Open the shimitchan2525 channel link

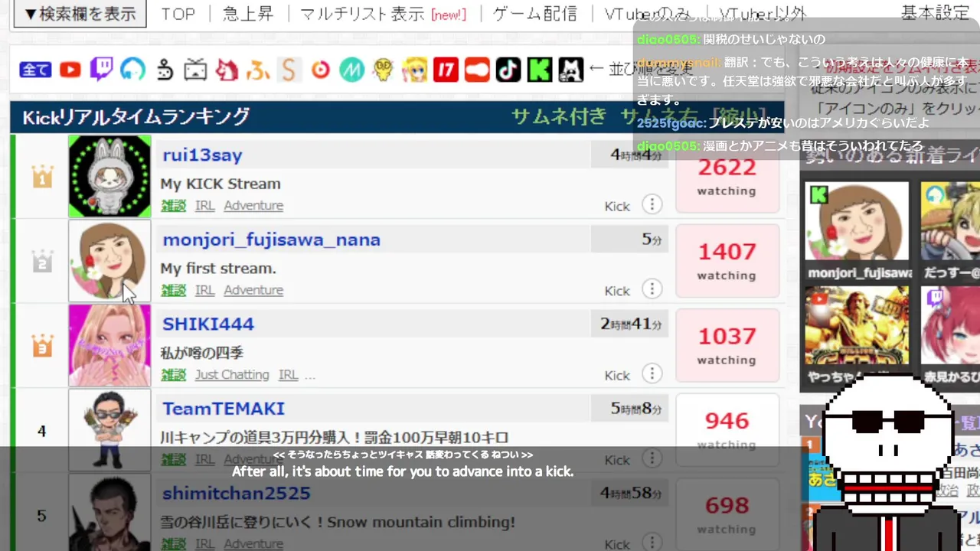(236, 494)
